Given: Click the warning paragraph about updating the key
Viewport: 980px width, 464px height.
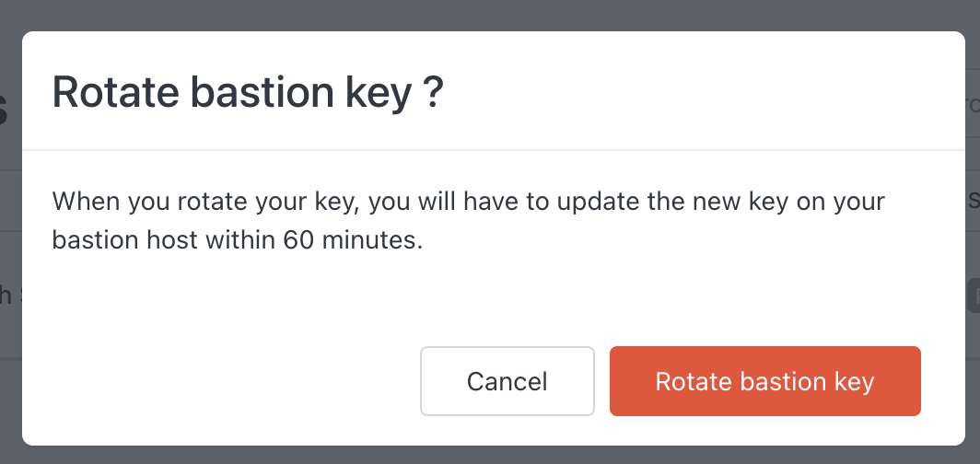Looking at the screenshot, I should click(x=468, y=220).
